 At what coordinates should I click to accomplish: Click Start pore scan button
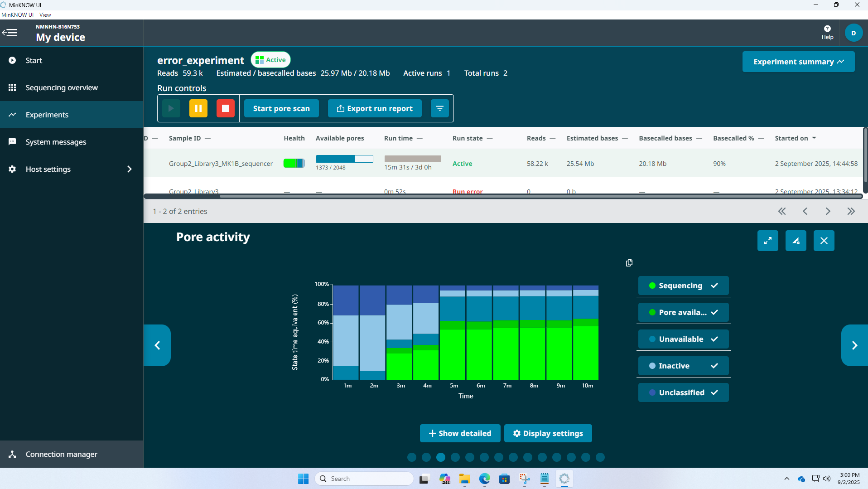tap(281, 108)
